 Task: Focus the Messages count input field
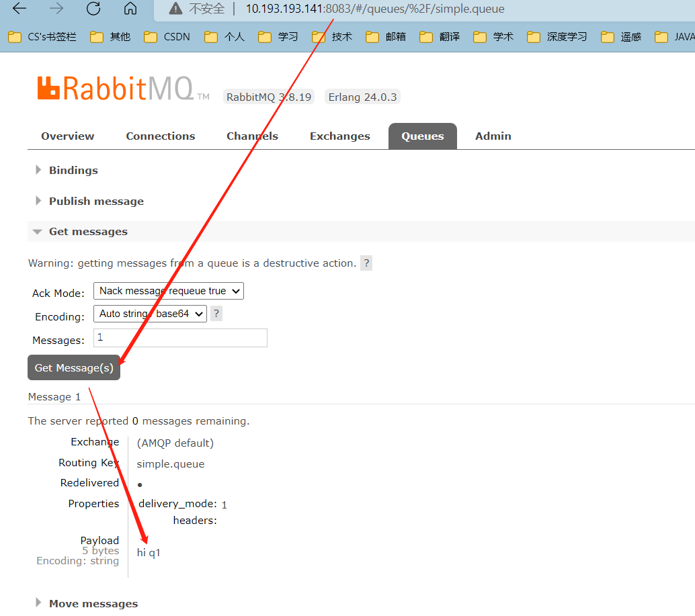(x=180, y=338)
